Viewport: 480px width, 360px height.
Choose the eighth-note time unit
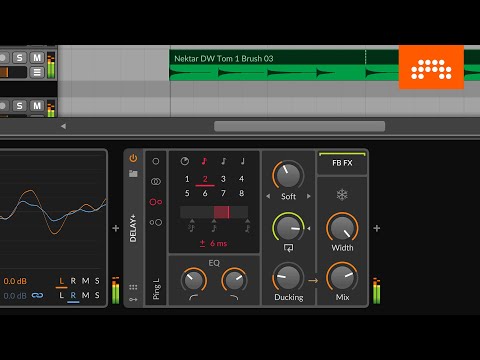click(x=223, y=161)
